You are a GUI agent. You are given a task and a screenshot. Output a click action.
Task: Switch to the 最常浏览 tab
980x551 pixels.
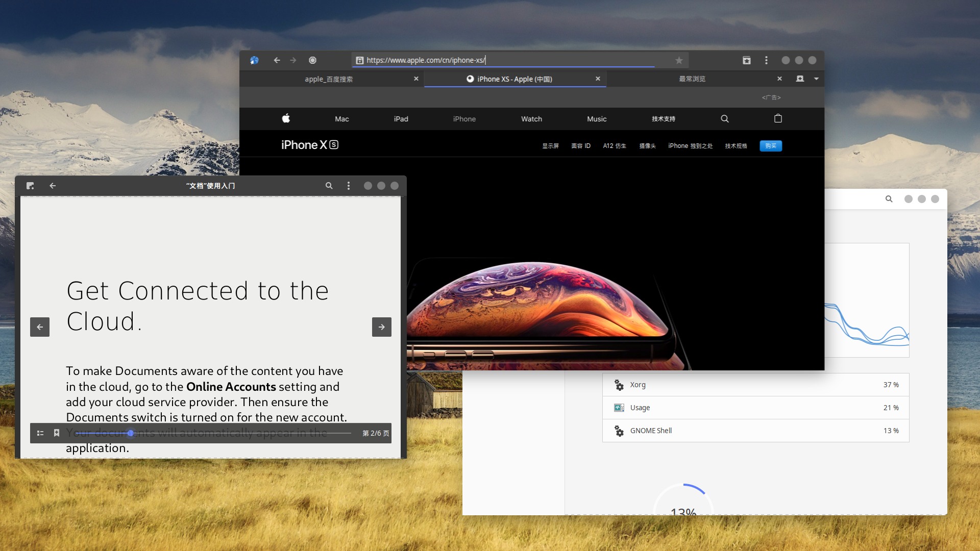(692, 79)
